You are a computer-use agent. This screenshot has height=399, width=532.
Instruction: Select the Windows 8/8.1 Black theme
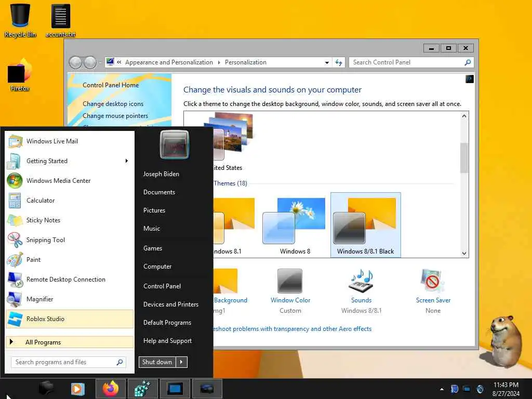pyautogui.click(x=365, y=225)
